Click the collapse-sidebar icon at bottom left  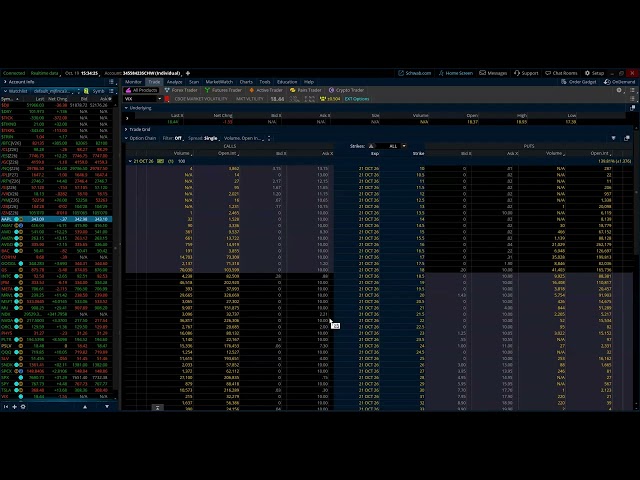click(x=6, y=407)
